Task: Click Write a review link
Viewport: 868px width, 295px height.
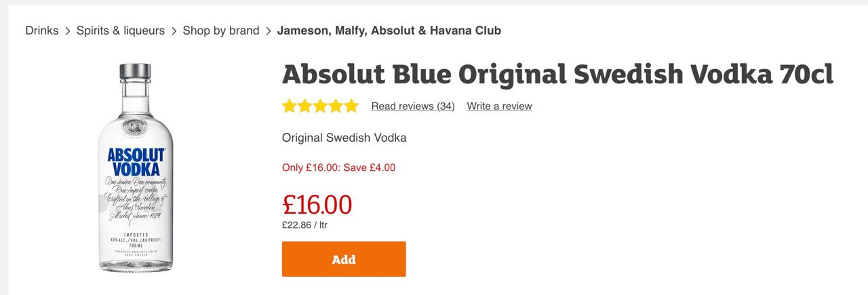Action: tap(499, 106)
